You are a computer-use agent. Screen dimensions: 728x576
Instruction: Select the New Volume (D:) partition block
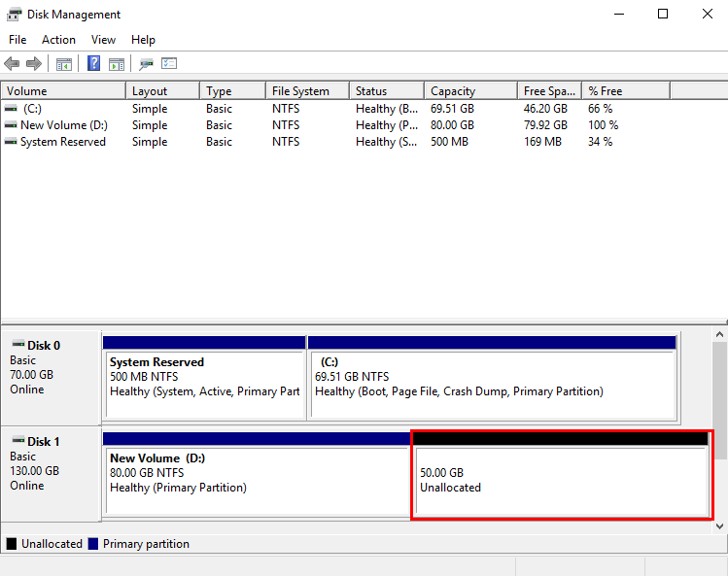coord(257,474)
